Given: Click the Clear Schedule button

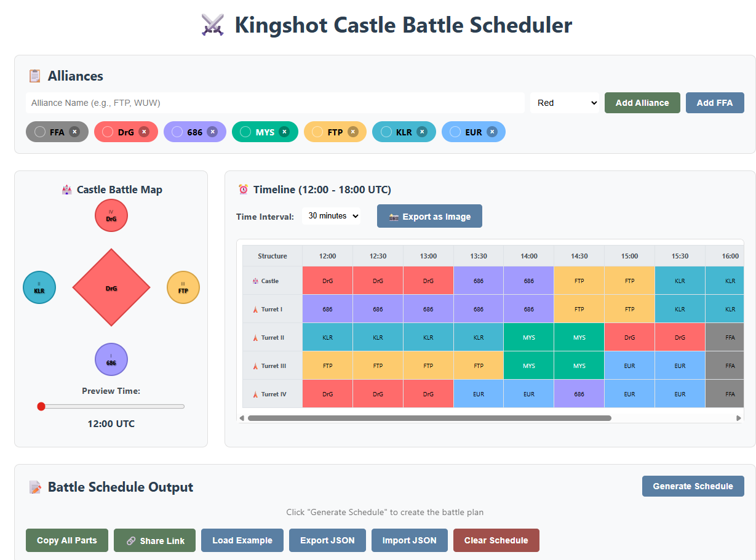Looking at the screenshot, I should pos(496,540).
